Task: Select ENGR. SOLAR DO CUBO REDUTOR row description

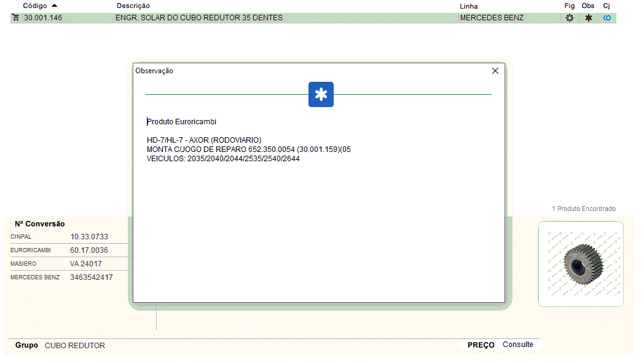Action: (x=198, y=18)
